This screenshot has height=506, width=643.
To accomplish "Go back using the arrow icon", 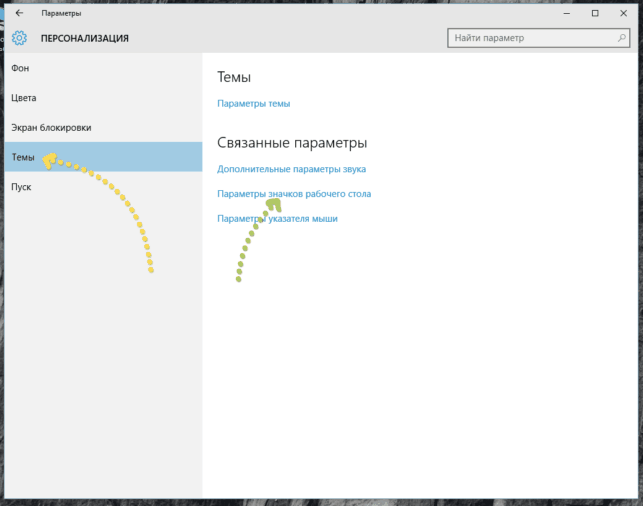I will click(x=19, y=13).
